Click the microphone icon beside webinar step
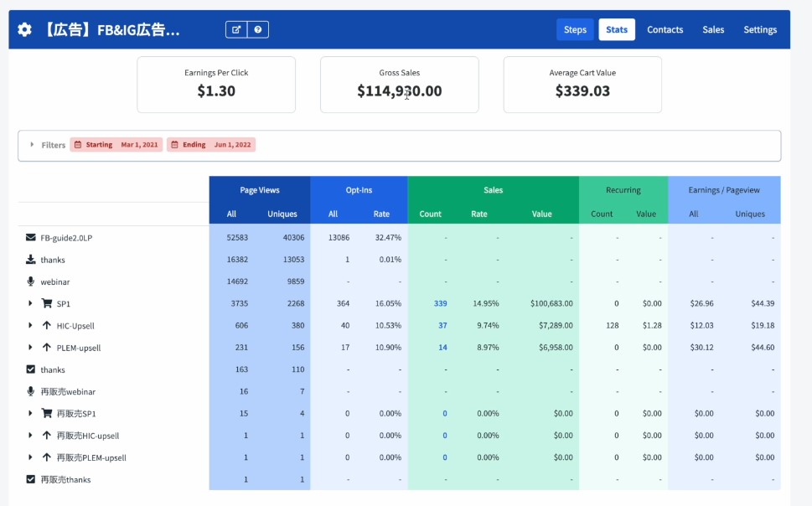Image resolution: width=812 pixels, height=506 pixels. click(30, 281)
